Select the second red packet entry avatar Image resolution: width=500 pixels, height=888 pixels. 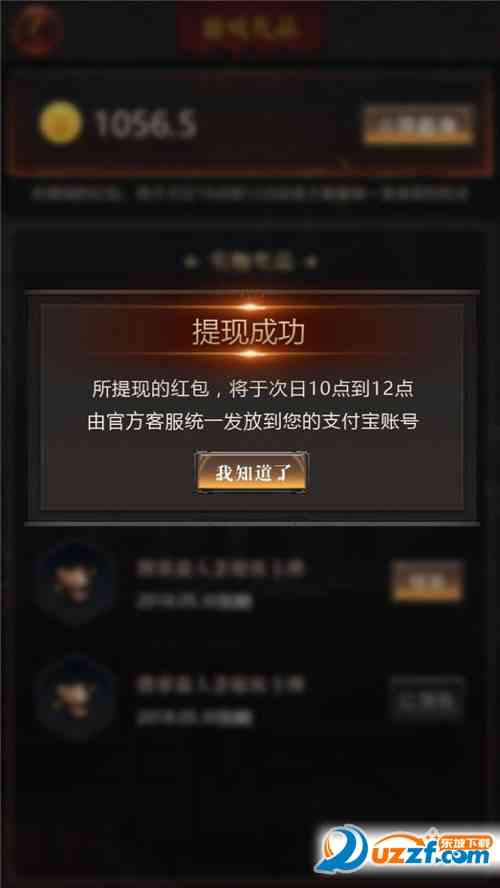[x=75, y=699]
